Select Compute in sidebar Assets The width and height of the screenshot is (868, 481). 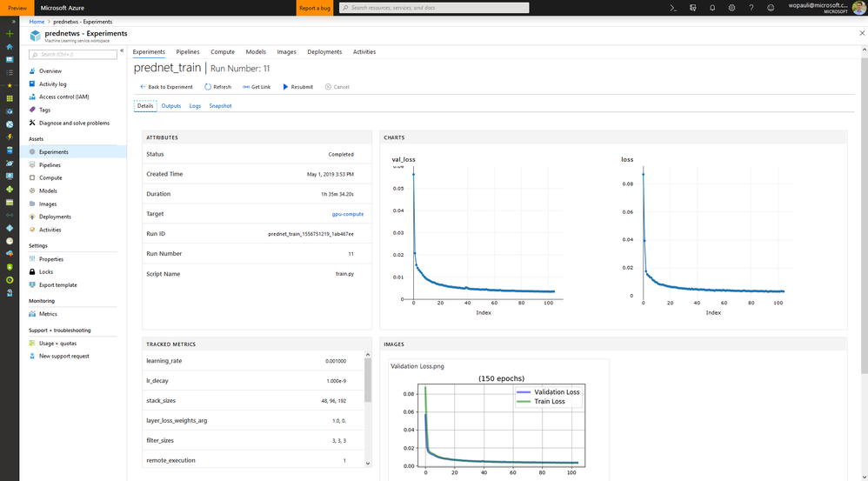pos(50,177)
